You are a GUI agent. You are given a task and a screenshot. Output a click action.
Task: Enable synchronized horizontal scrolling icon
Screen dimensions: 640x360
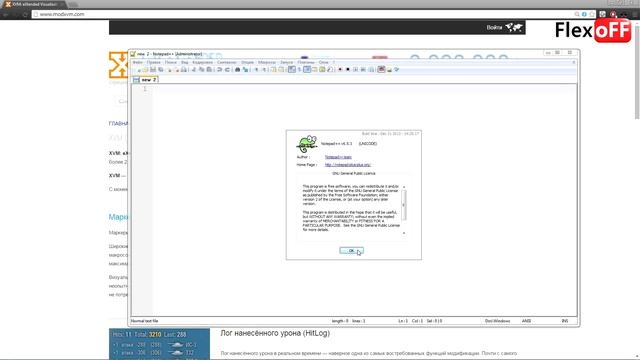[x=281, y=70]
